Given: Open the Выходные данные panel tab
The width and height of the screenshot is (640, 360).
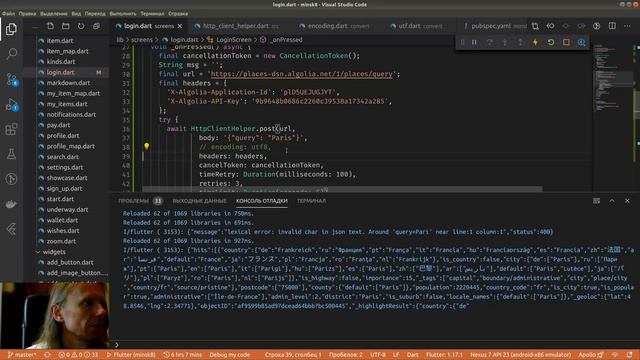Looking at the screenshot, I should pyautogui.click(x=199, y=201).
